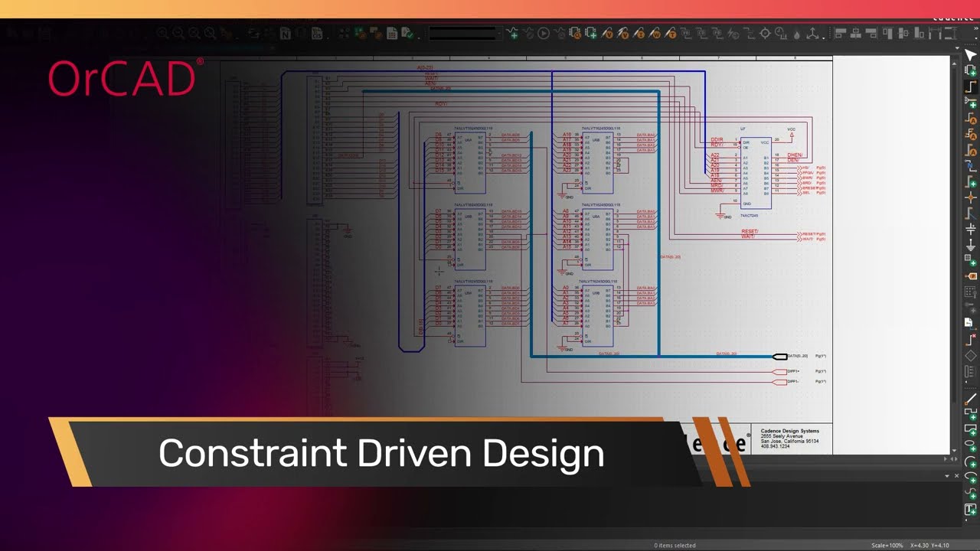980x551 pixels.
Task: Choose the Select arrow tool
Action: 971,55
